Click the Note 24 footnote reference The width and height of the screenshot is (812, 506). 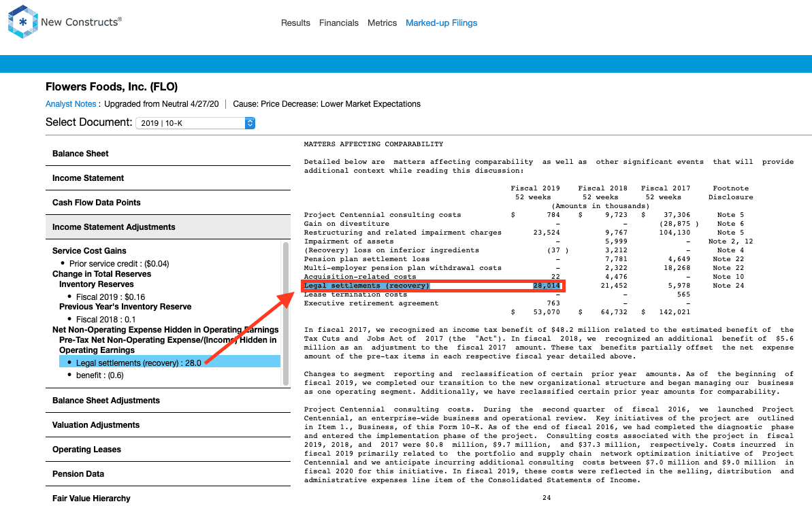pos(728,286)
